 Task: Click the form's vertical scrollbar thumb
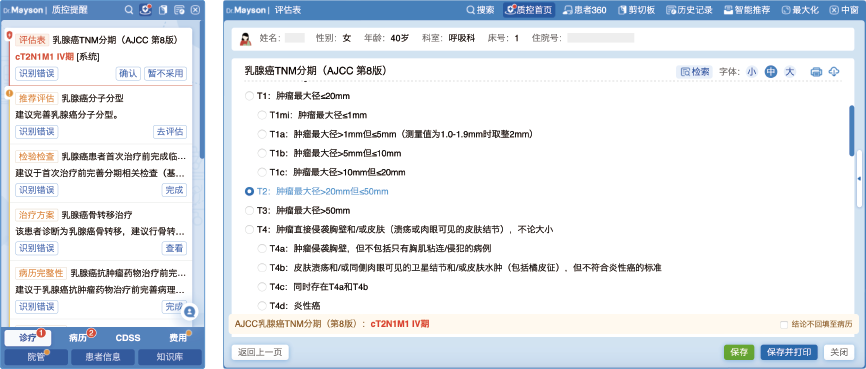click(852, 130)
